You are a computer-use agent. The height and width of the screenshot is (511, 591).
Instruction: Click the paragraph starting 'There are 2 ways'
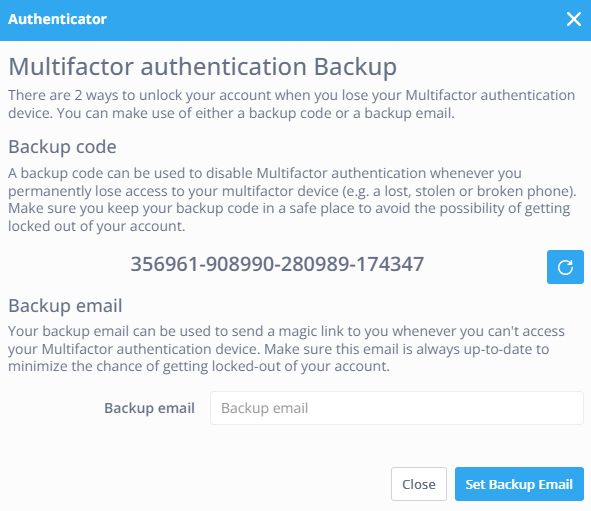tap(292, 104)
